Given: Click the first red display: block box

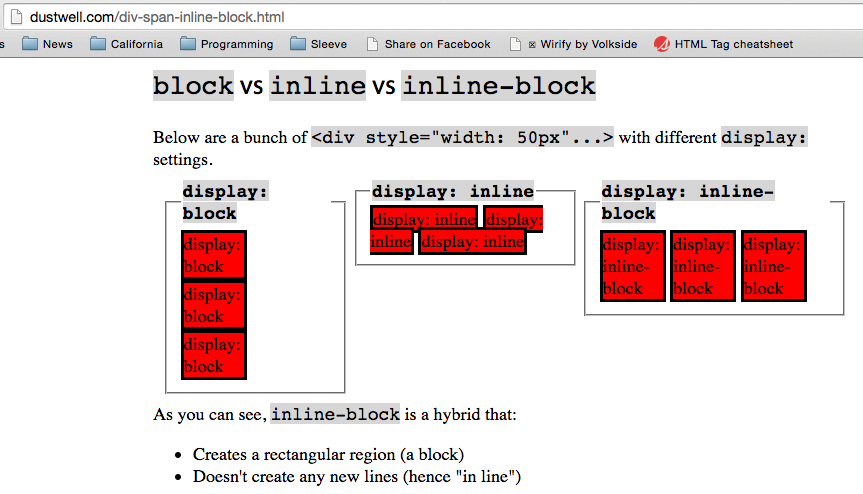Looking at the screenshot, I should pos(213,255).
